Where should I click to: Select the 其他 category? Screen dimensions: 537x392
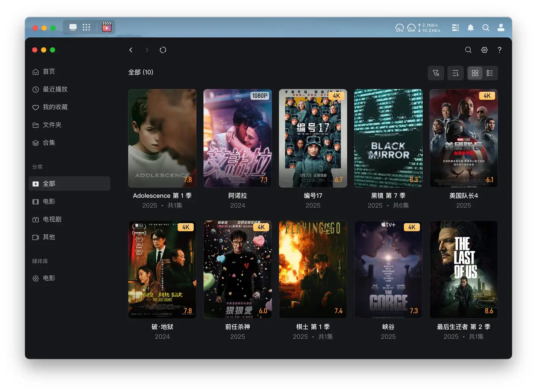(x=69, y=237)
